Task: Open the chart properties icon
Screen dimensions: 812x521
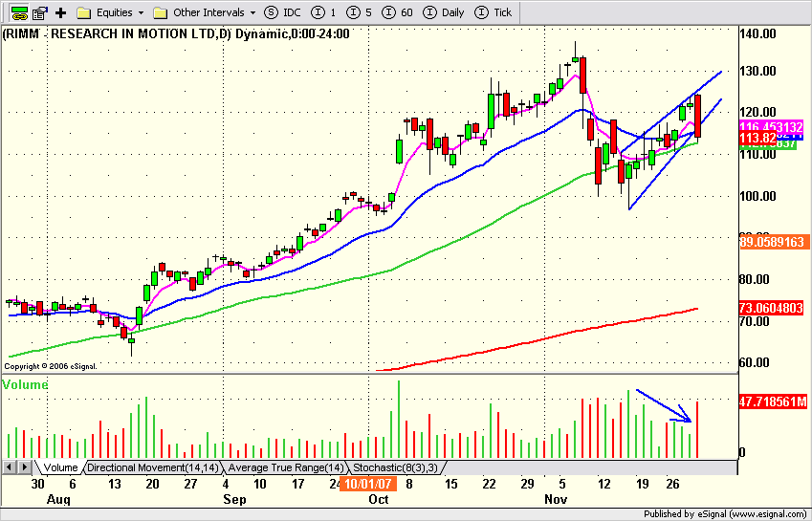Action: point(40,12)
